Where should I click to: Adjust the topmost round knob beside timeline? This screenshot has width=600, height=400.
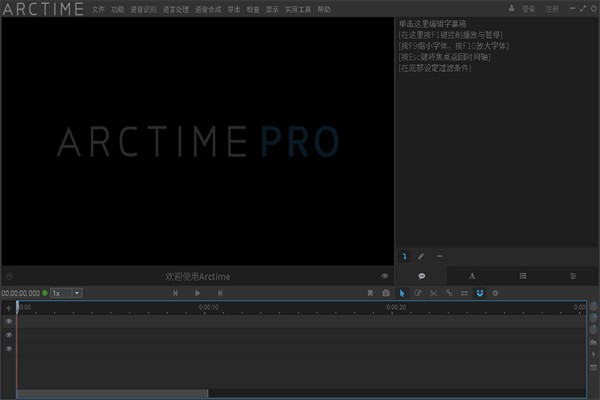[593, 306]
